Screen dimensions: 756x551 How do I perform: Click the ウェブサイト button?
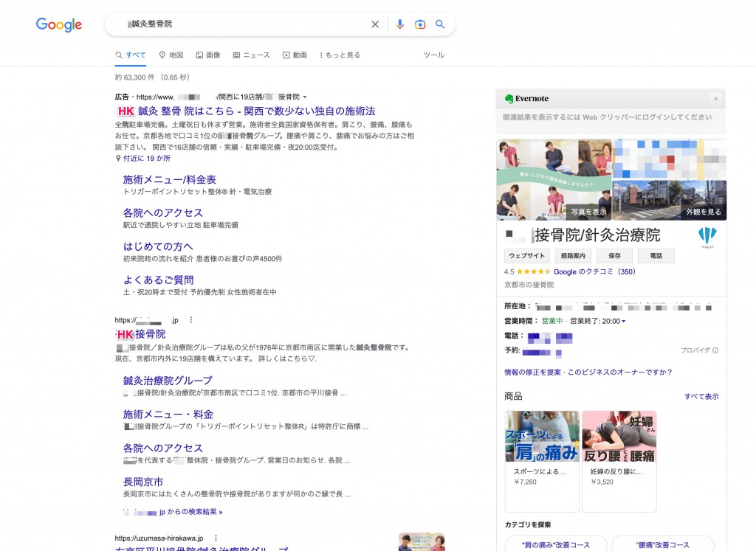[526, 256]
